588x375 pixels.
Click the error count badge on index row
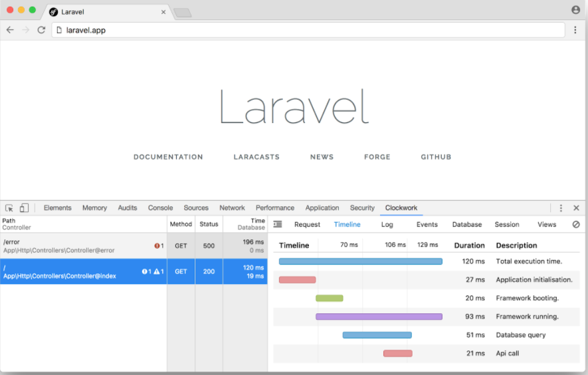147,271
